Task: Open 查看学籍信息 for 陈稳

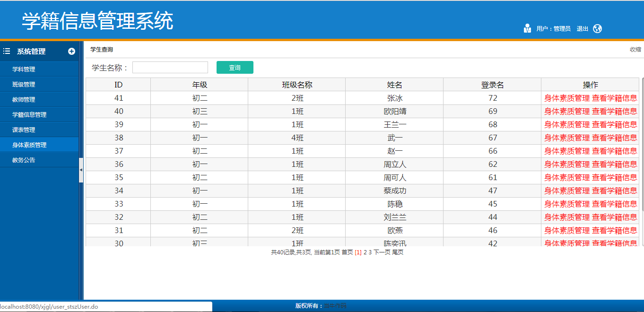Action: 615,204
